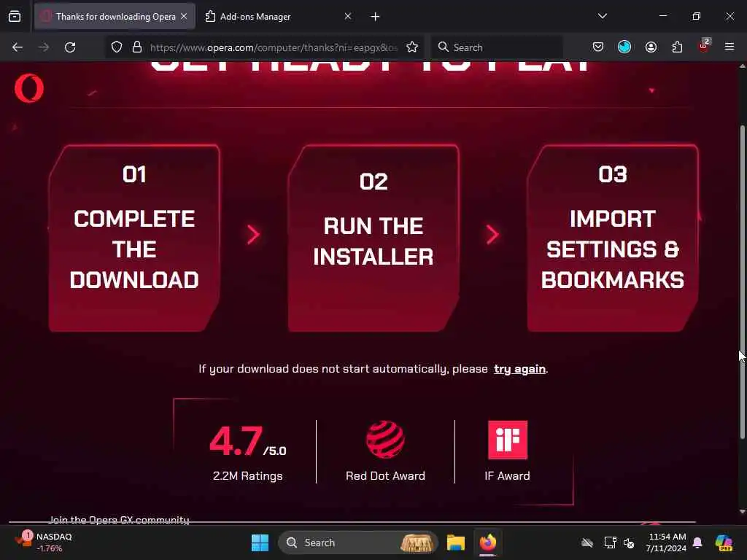Reload the current page
Image resolution: width=747 pixels, height=560 pixels.
pos(70,47)
